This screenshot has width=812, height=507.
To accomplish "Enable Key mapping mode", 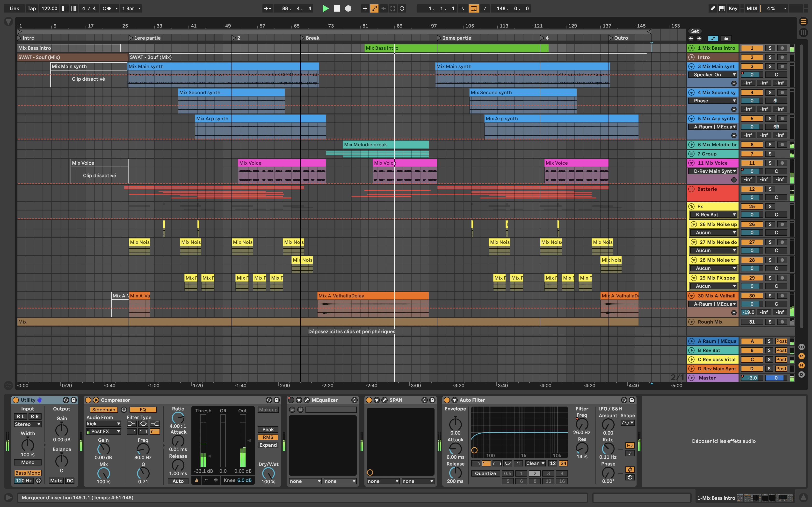I will [x=733, y=8].
